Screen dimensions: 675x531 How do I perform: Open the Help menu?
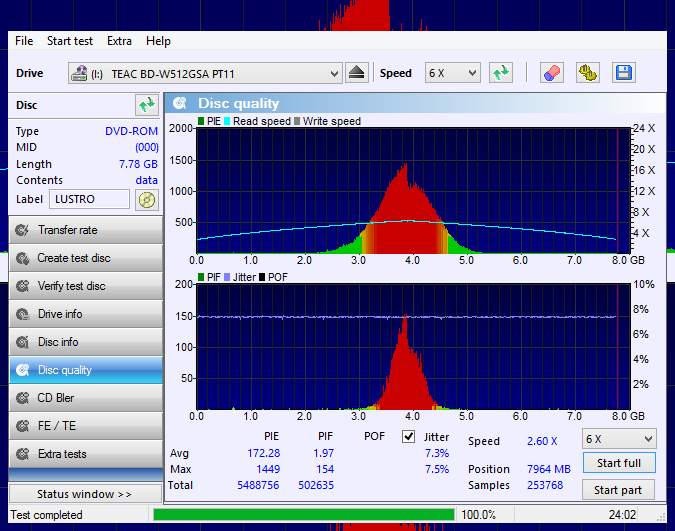point(158,41)
